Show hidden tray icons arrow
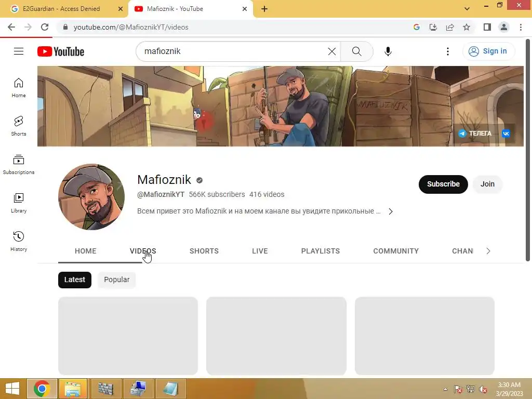532x399 pixels. [x=445, y=389]
